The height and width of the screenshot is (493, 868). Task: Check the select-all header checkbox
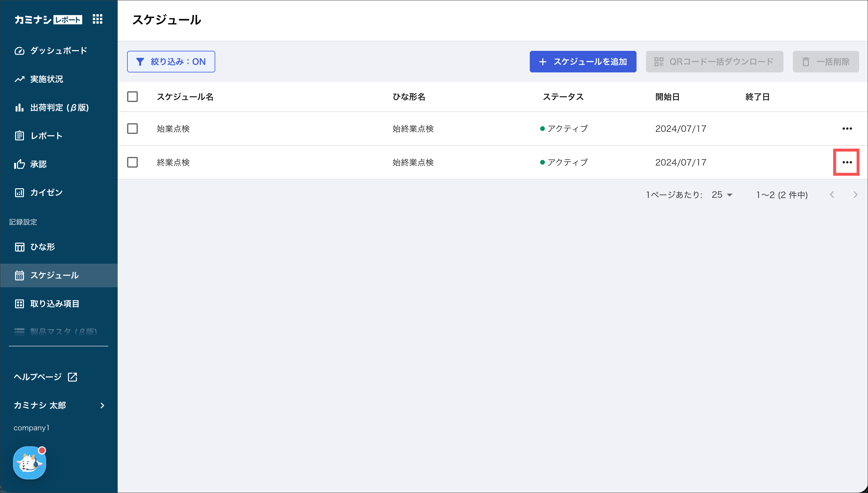pyautogui.click(x=132, y=97)
